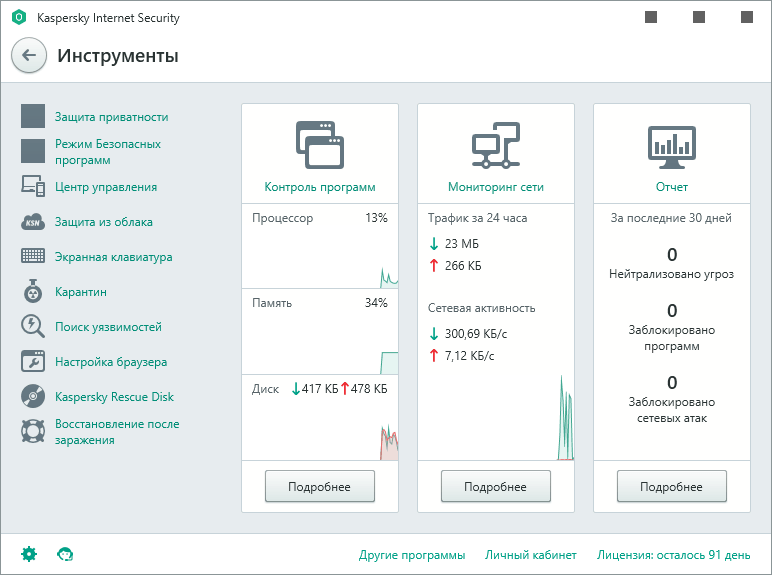Open Защита приватности
This screenshot has height=575, width=772.
click(112, 117)
